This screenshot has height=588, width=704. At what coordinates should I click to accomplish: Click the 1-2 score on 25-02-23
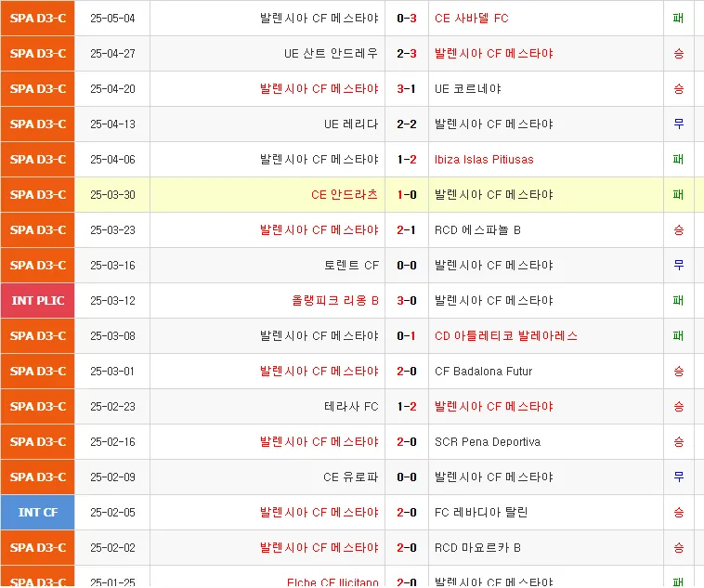tap(406, 407)
